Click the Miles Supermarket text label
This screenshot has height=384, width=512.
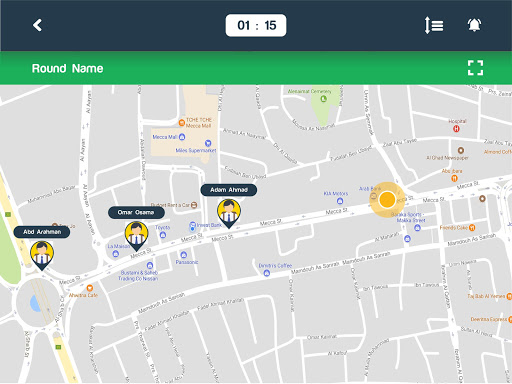(x=196, y=150)
